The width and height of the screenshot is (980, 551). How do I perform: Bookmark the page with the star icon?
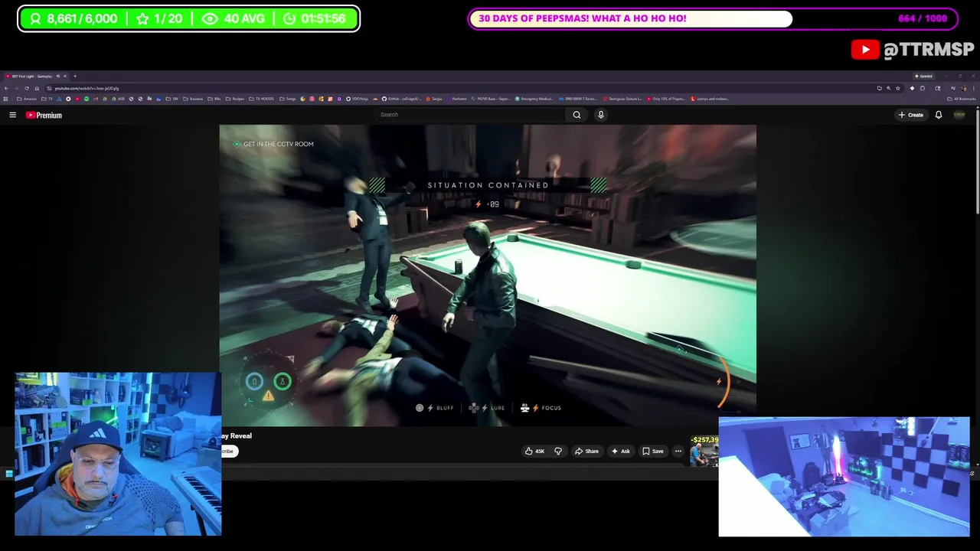(898, 88)
